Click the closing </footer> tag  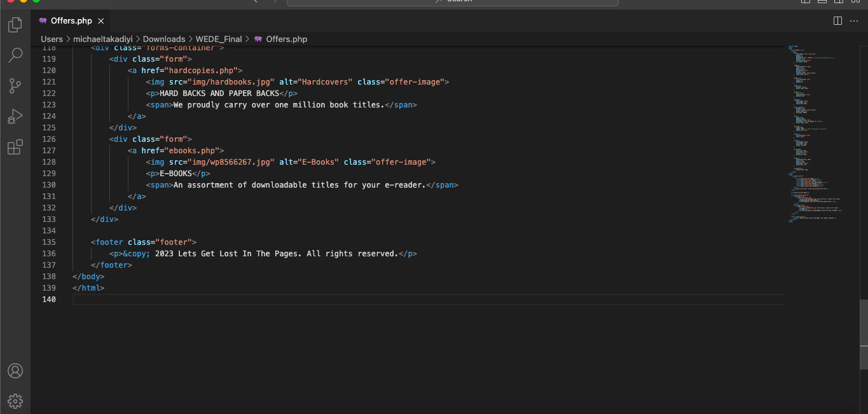[111, 265]
